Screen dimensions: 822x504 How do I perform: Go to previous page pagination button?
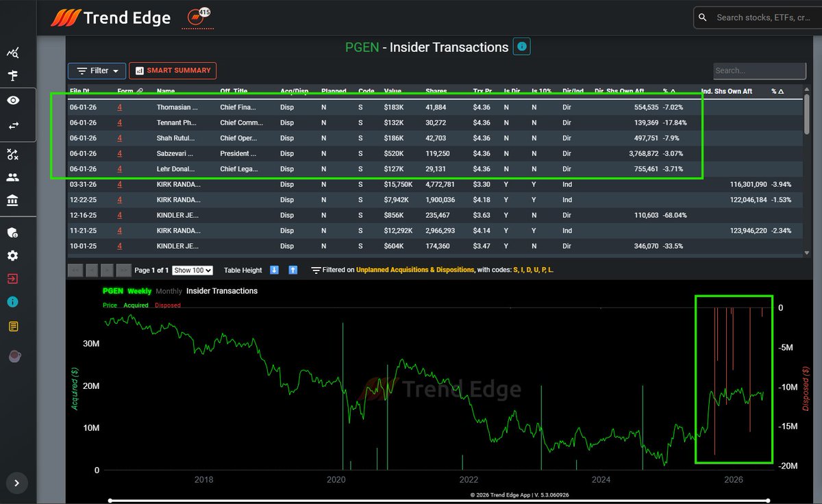90,270
